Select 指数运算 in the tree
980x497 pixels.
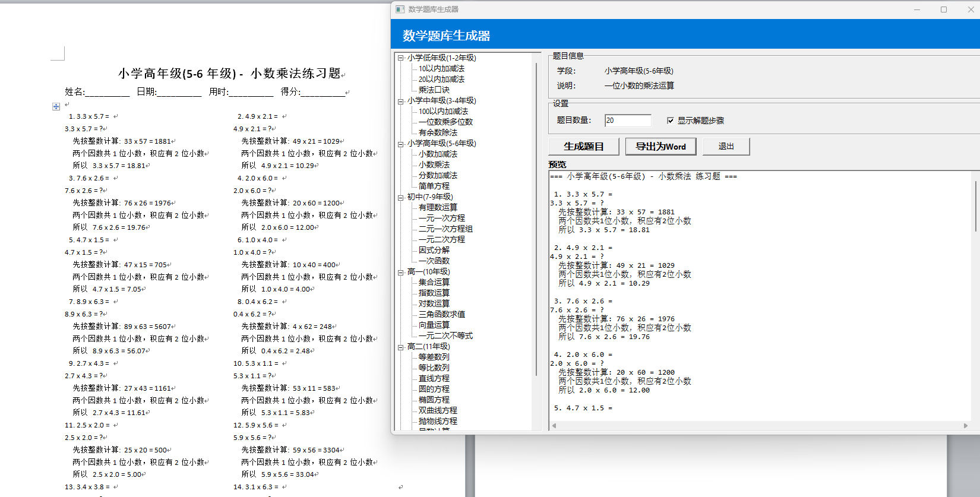pyautogui.click(x=434, y=293)
